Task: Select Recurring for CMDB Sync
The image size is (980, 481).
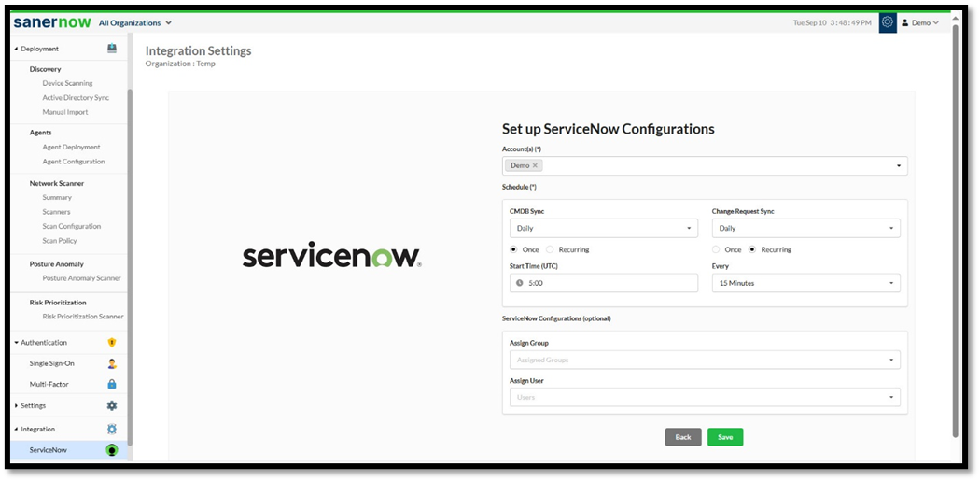Action: point(550,249)
